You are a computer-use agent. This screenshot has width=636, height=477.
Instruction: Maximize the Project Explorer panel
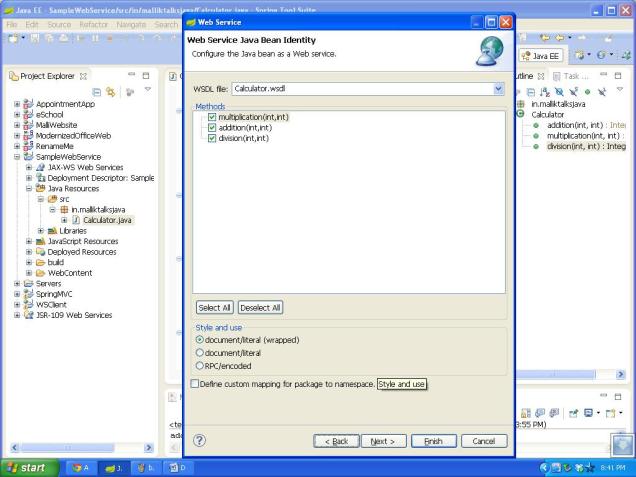click(146, 75)
